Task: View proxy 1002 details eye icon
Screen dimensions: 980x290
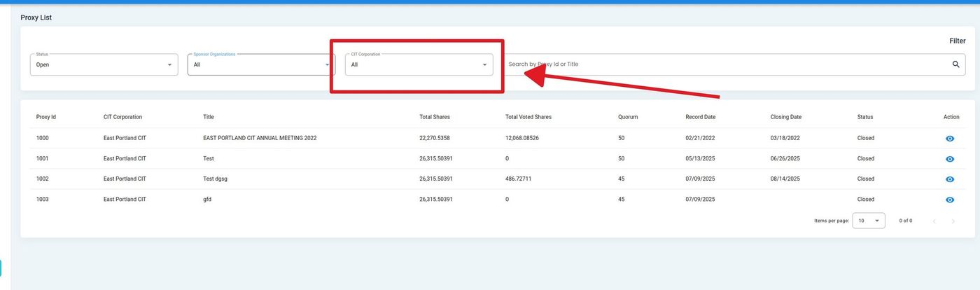Action: tap(950, 179)
